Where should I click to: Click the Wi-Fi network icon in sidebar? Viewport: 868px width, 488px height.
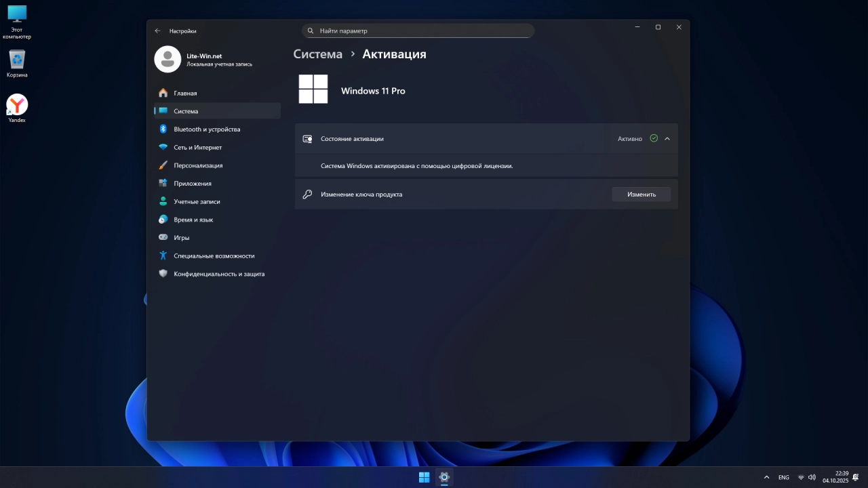pyautogui.click(x=163, y=147)
